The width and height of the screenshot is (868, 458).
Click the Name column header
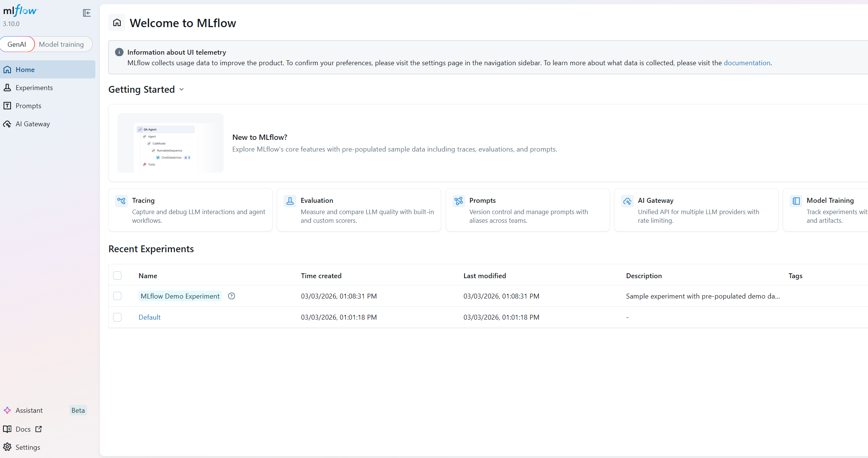[x=148, y=276]
